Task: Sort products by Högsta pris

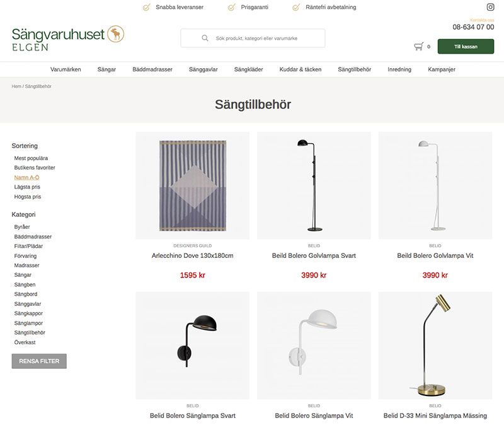Action: (x=28, y=197)
